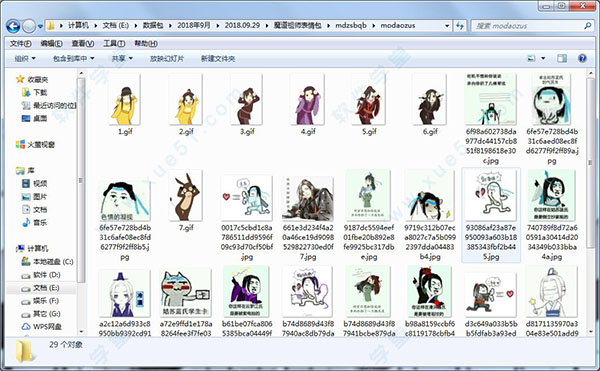600x371 pixels.
Task: Select the 3.gif thumbnail
Action: [247, 100]
